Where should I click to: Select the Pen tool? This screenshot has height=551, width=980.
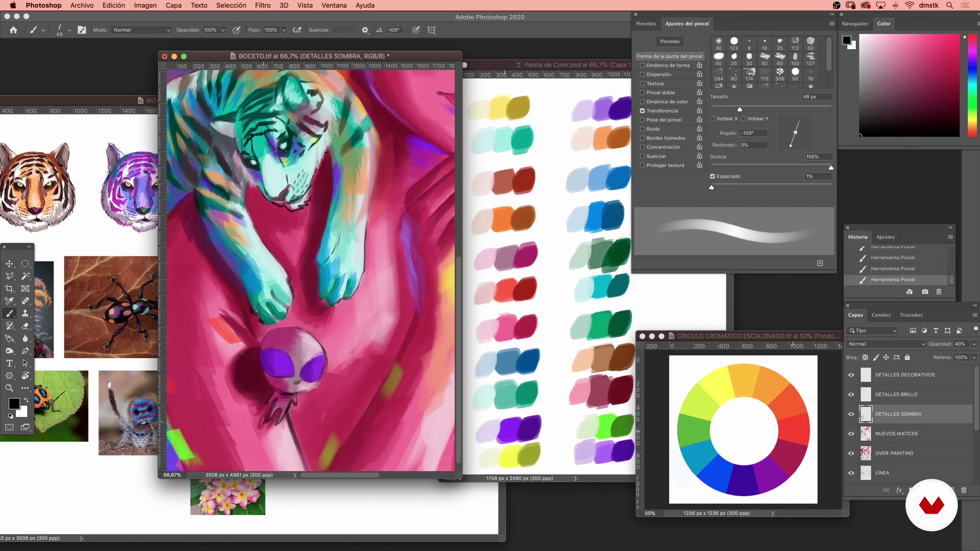(x=25, y=350)
